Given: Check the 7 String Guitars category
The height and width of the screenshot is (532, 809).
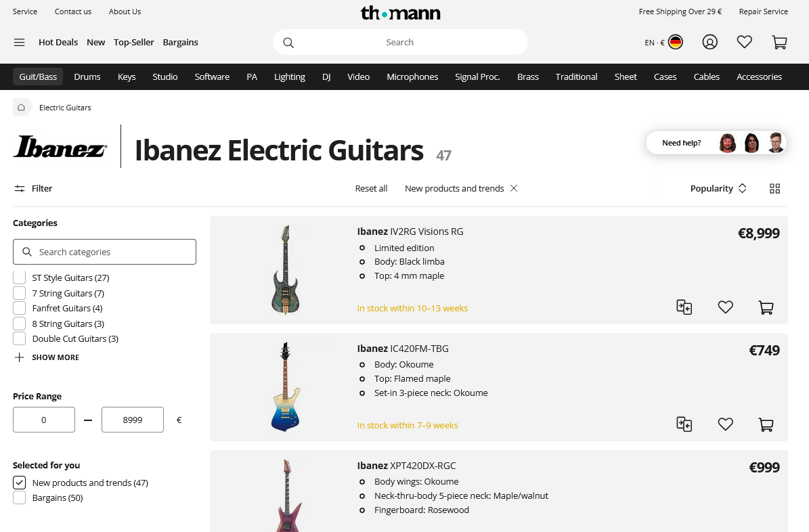Looking at the screenshot, I should [20, 293].
